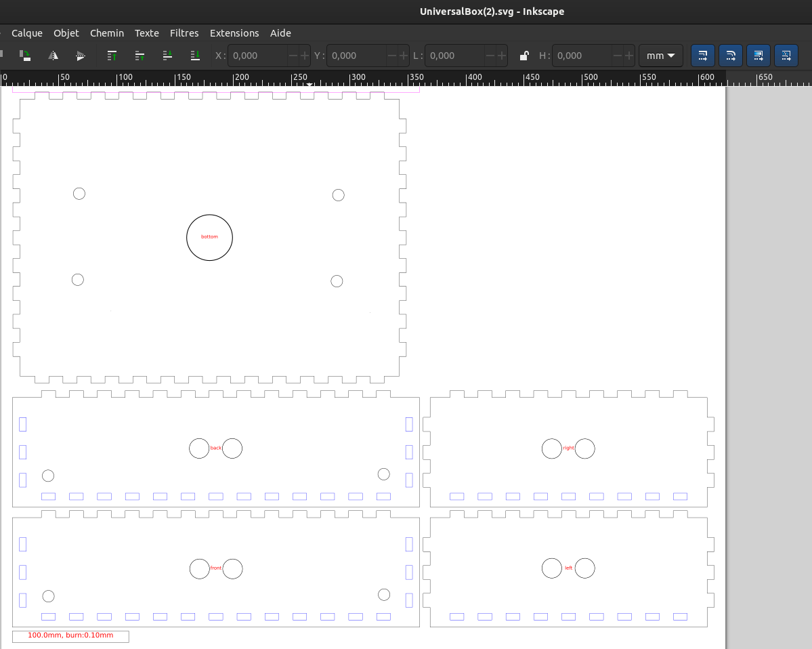The image size is (812, 649).
Task: Flip selection horizontally
Action: [53, 56]
